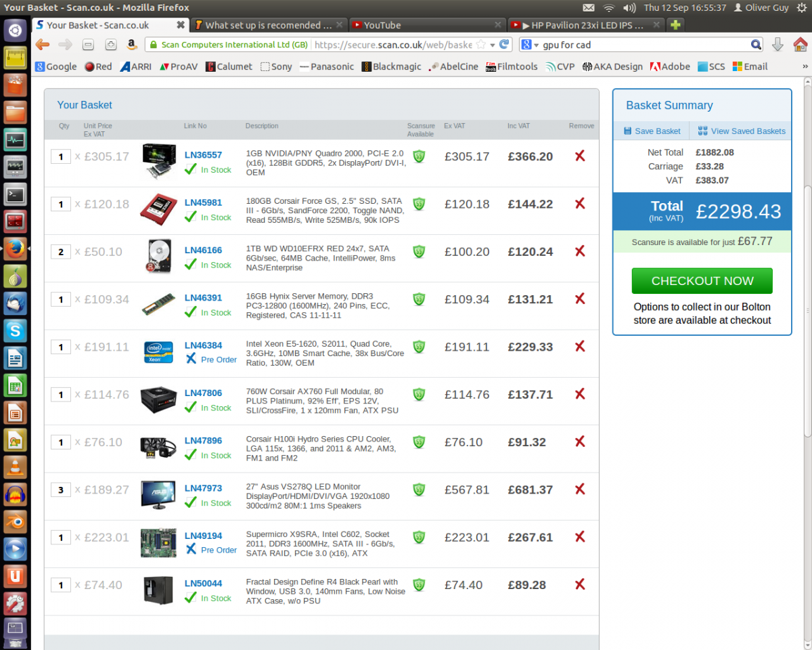Open the Filmtools bookmark
Viewport: 812px width, 650px height.
(x=512, y=66)
